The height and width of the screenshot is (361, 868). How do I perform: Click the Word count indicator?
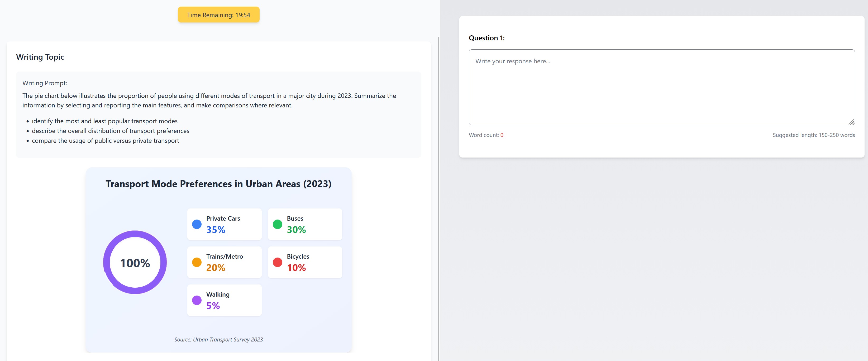coord(485,135)
